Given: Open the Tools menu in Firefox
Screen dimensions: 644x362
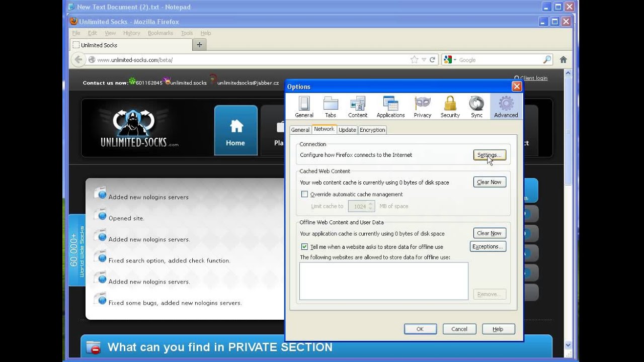Looking at the screenshot, I should pyautogui.click(x=187, y=33).
